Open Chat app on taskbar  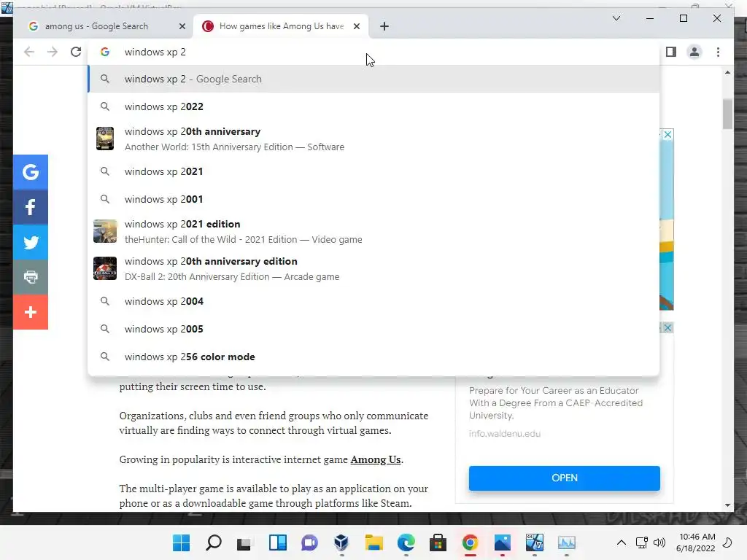[309, 542]
